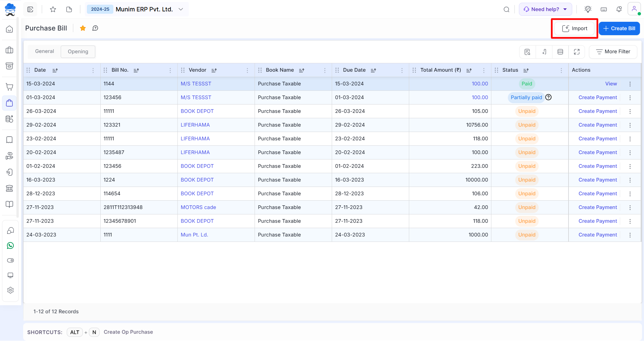The width and height of the screenshot is (644, 341).
Task: Open row actions for Mun Pt. Ld. bill
Action: (x=630, y=235)
